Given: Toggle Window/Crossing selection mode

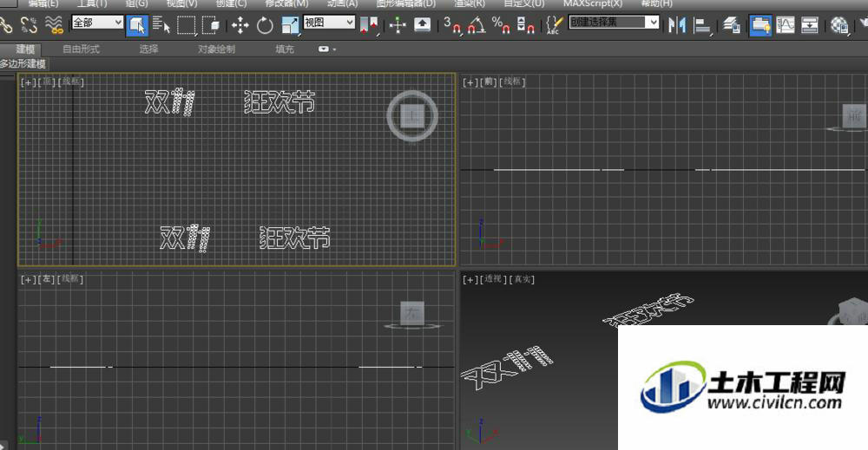Looking at the screenshot, I should pyautogui.click(x=210, y=25).
